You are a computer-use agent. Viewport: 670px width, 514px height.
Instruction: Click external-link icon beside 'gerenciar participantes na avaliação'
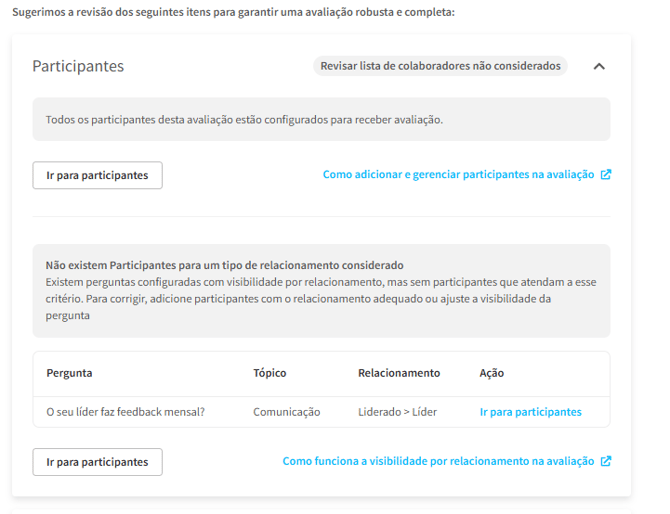(605, 174)
